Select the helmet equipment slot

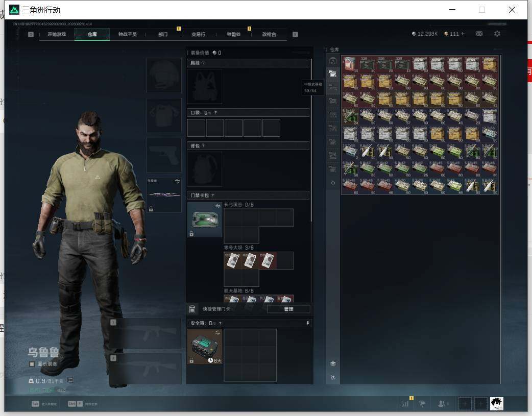click(164, 75)
